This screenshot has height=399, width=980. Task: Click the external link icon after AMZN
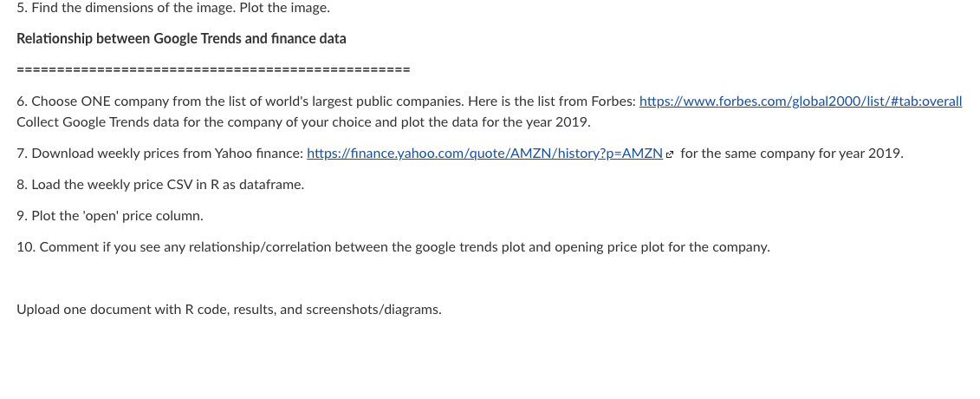click(x=670, y=154)
